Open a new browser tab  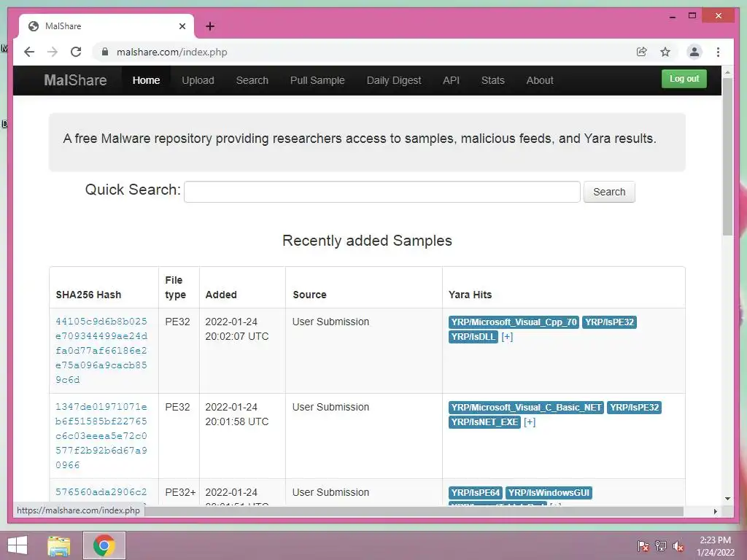tap(210, 26)
